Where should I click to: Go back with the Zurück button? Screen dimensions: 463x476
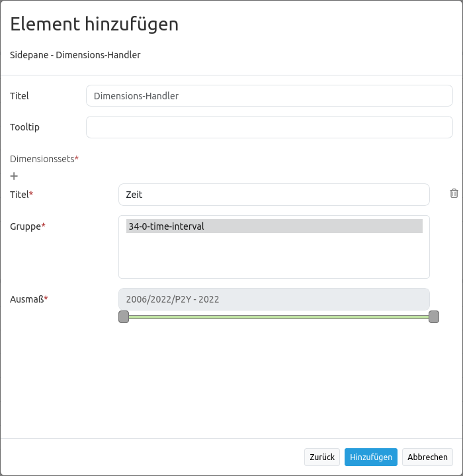[322, 457]
